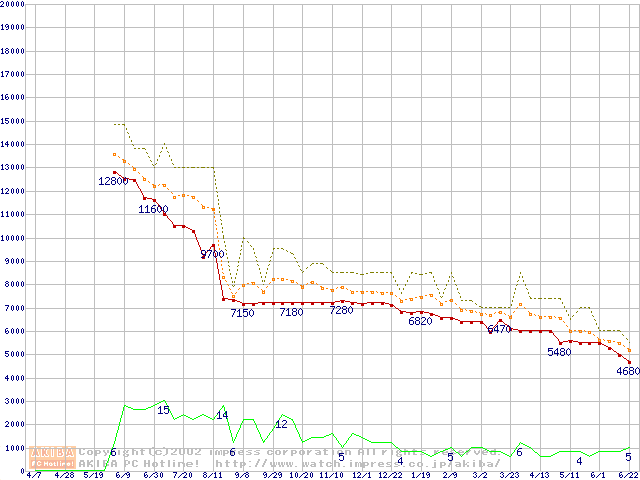Screen dimensions: 640x480
Task: Click the 6470 price label
Action: point(499,328)
